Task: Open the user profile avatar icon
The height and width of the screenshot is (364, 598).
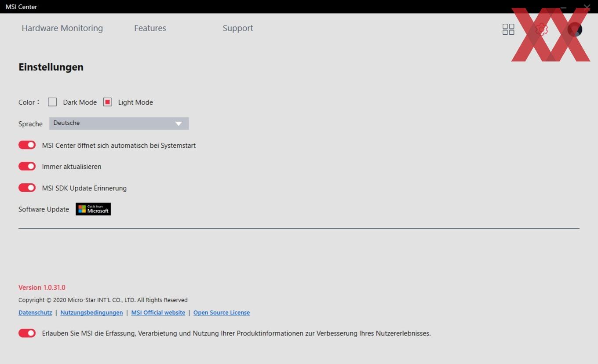Action: tap(575, 29)
